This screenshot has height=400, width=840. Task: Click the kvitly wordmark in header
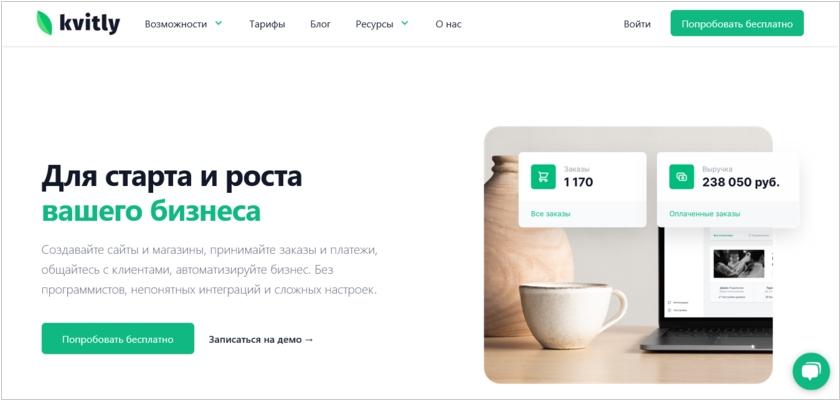tap(89, 24)
